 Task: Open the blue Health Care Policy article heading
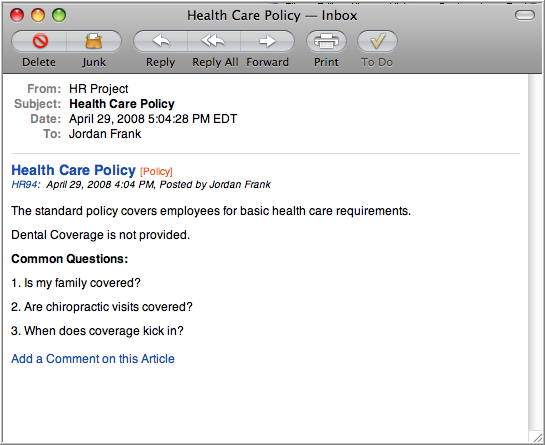73,170
